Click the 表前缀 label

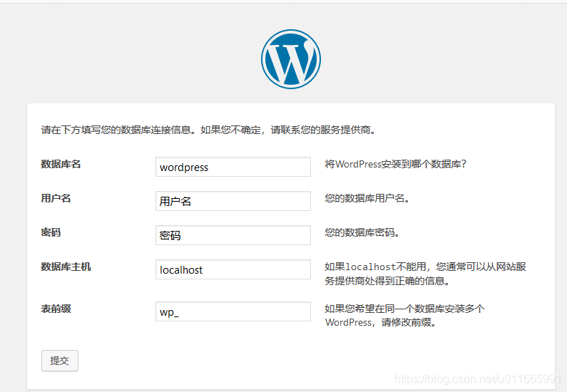point(56,309)
